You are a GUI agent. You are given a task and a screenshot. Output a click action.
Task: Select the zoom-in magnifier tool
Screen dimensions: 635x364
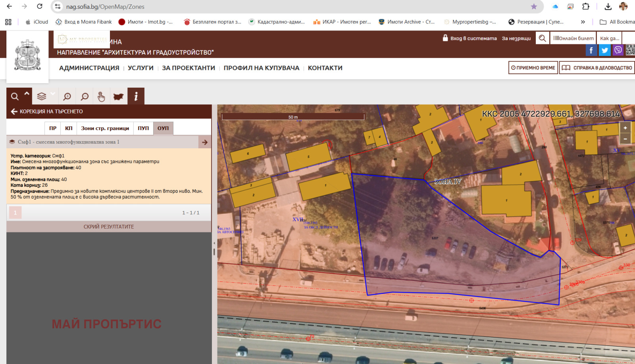click(x=67, y=96)
